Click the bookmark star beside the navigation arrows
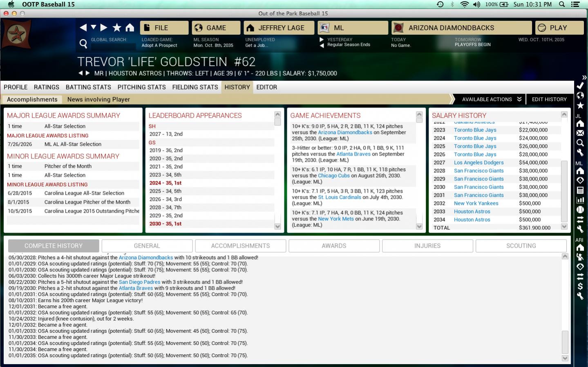 tap(117, 27)
